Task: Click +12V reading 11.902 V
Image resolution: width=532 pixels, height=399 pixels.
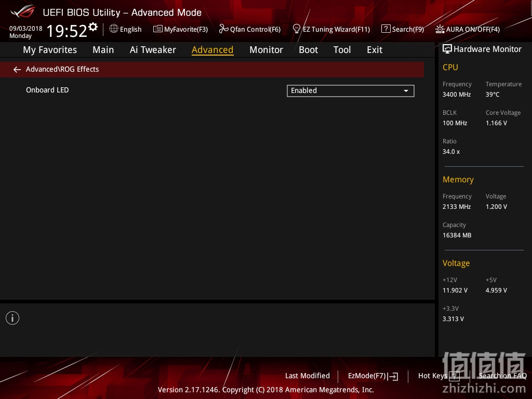Action: (x=455, y=290)
